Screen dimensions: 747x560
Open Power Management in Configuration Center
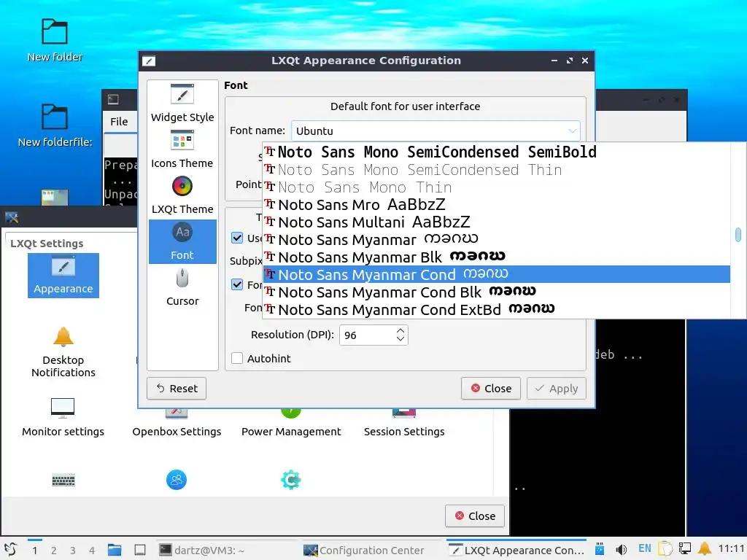(291, 424)
